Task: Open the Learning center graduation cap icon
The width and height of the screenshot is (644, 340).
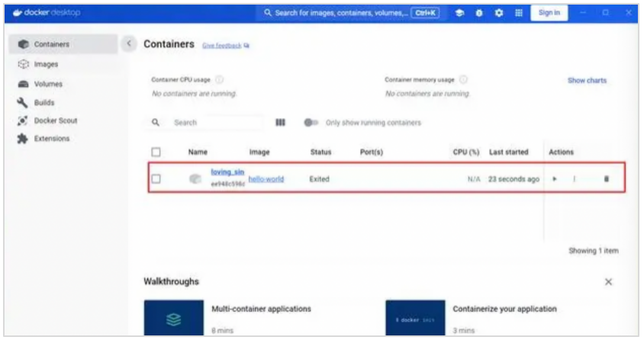Action: pos(459,13)
